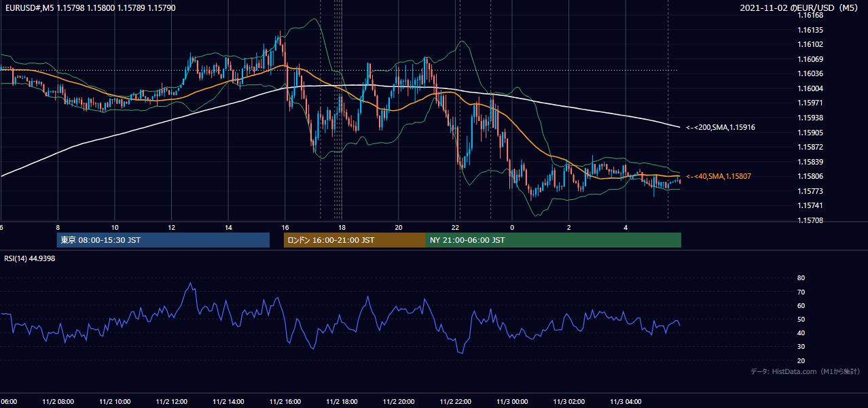
Task: Click the '11/2 20:00' bottom time label
Action: (398, 402)
